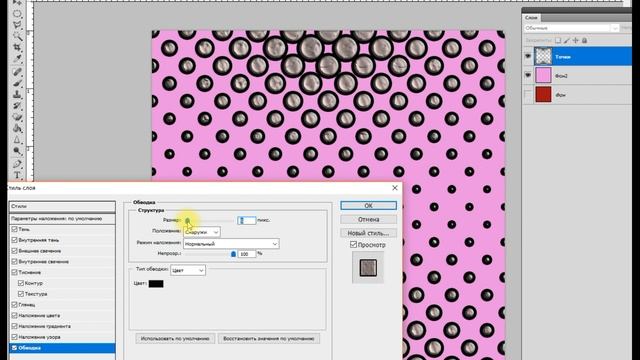Select the Pen tool
This screenshot has height=360, width=640.
(17, 164)
